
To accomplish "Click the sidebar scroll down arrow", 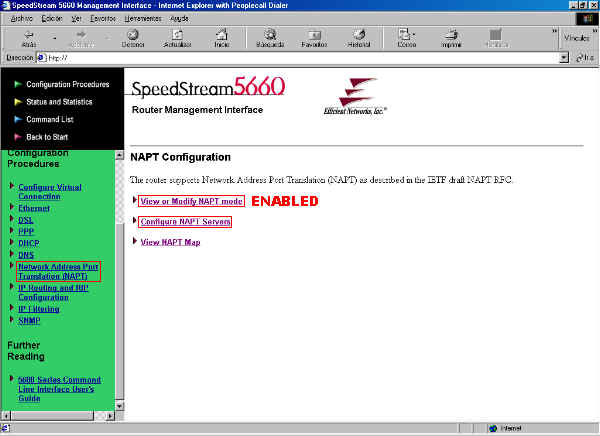I will pyautogui.click(x=118, y=404).
